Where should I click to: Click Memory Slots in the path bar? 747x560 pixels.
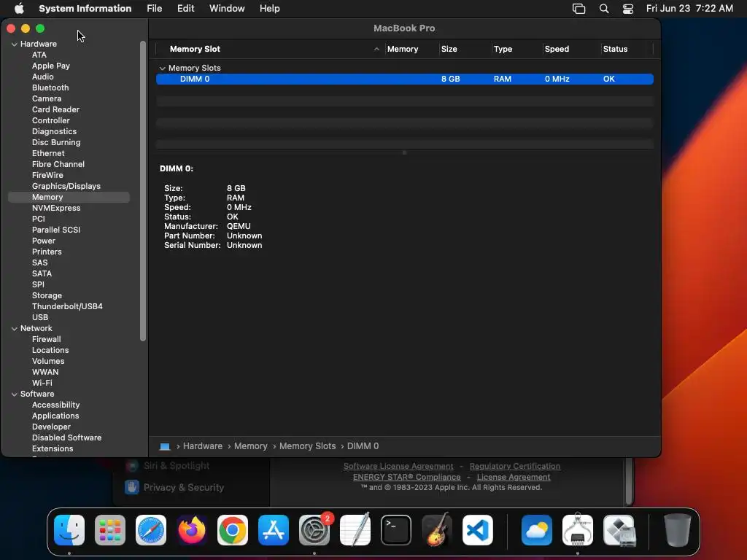[307, 446]
